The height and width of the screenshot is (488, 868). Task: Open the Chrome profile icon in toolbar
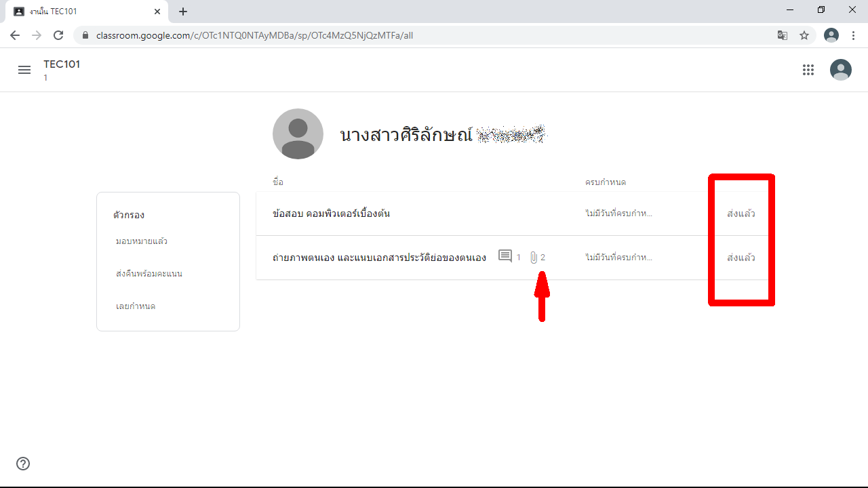click(831, 35)
